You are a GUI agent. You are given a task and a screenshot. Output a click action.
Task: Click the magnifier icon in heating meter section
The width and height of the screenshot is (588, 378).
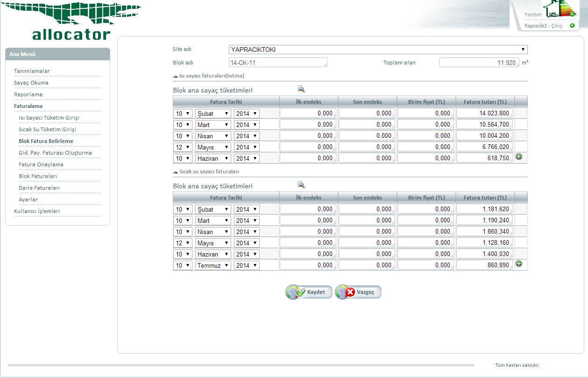coord(301,89)
